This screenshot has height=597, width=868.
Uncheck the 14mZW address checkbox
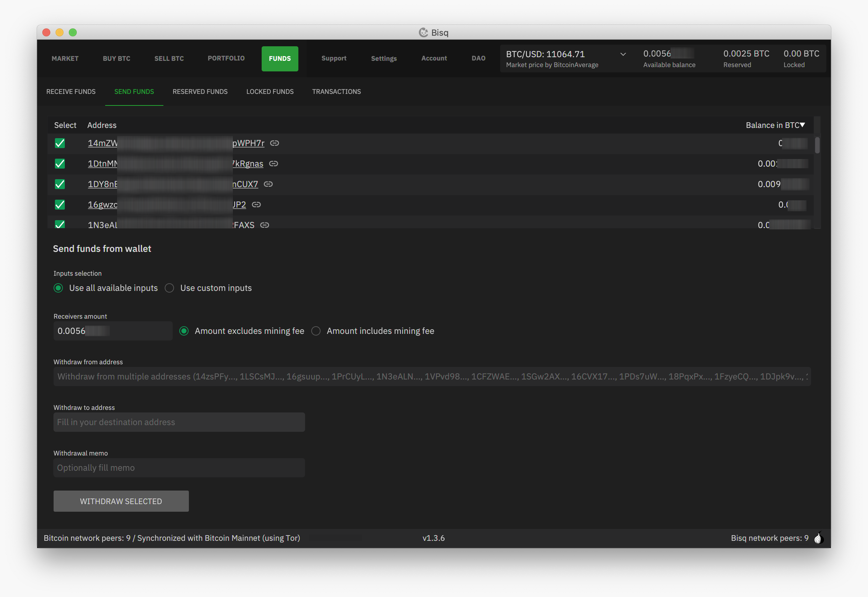[60, 143]
